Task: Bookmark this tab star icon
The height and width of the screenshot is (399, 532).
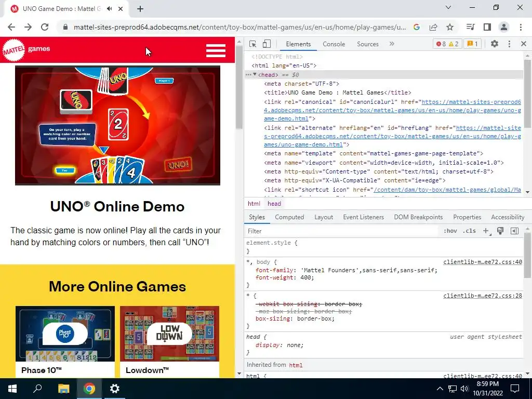Action: [x=450, y=27]
